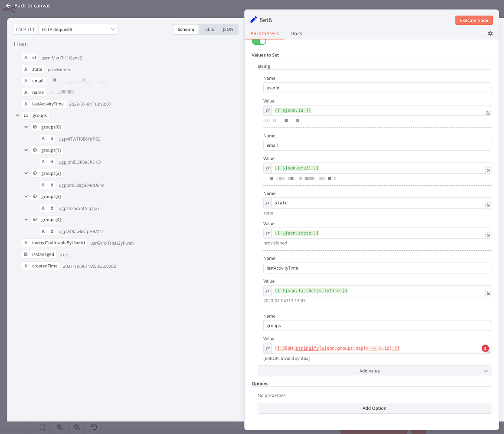Open expression editor for lastActivityTime value

488,293
